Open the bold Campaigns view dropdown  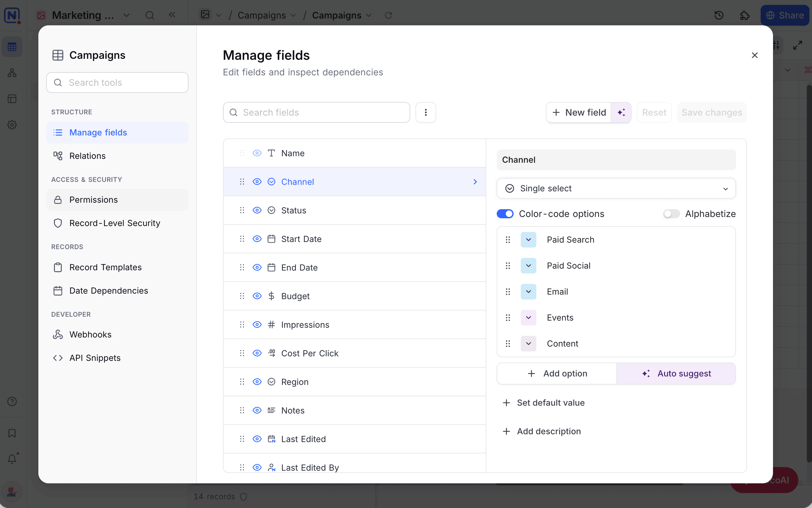point(369,15)
